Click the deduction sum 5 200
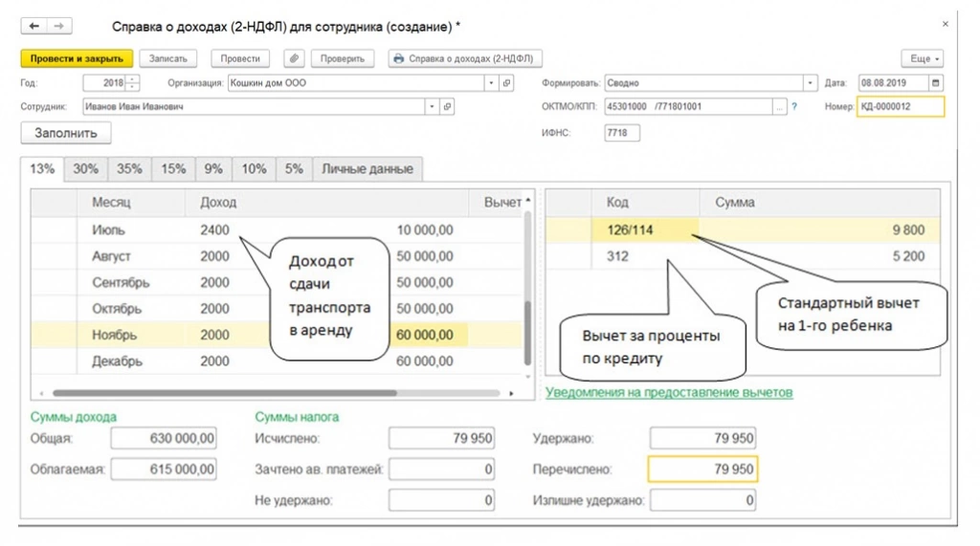The width and height of the screenshot is (980, 546). click(x=908, y=256)
